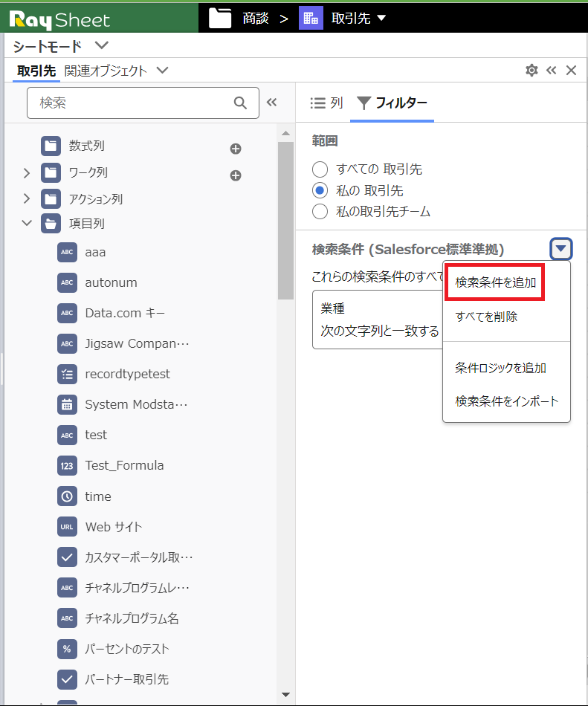
Task: Select すべての 取引先 radio button
Action: coord(320,169)
